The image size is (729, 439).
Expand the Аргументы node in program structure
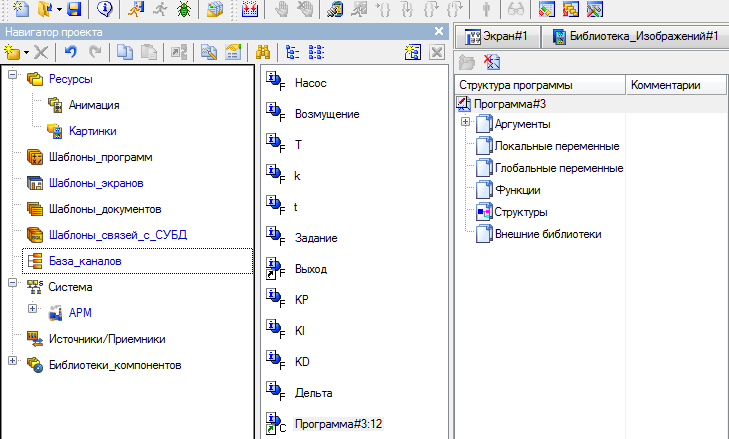(465, 121)
